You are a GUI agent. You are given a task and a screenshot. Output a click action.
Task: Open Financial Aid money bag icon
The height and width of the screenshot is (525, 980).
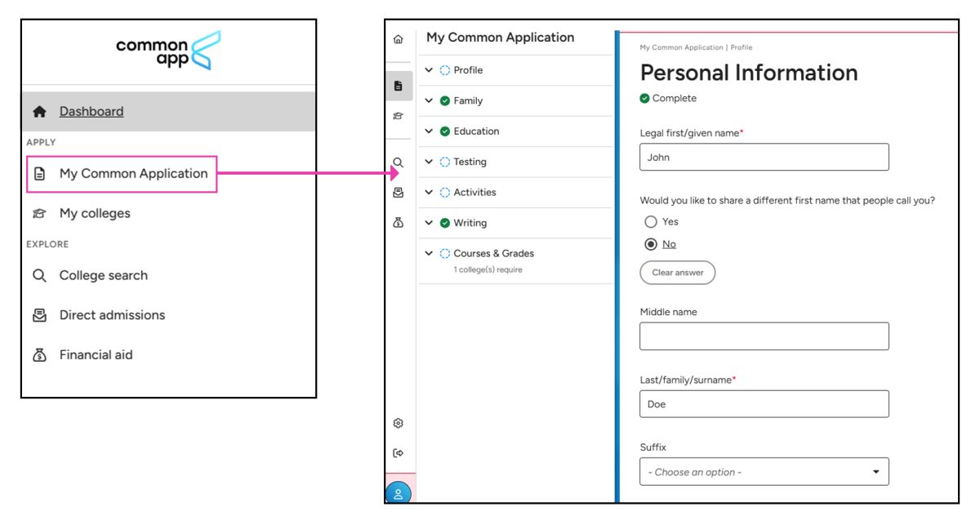(398, 221)
